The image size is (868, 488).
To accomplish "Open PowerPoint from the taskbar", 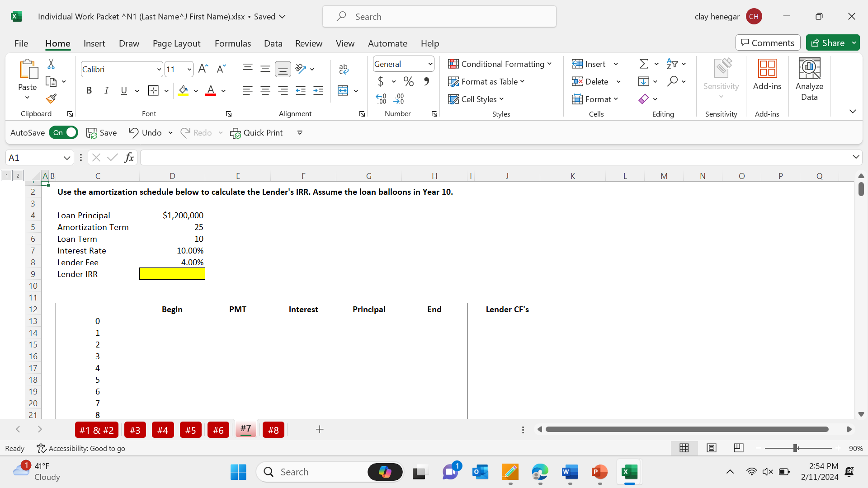I will [x=599, y=472].
